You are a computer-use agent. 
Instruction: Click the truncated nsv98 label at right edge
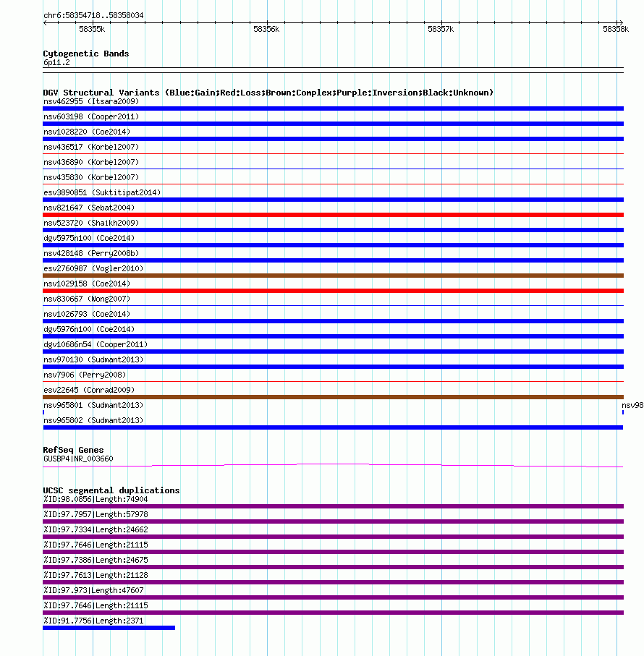pyautogui.click(x=632, y=406)
